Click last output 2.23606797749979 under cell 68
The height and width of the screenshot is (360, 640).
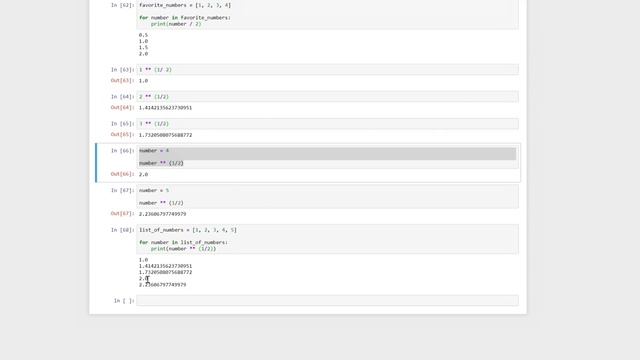click(162, 285)
